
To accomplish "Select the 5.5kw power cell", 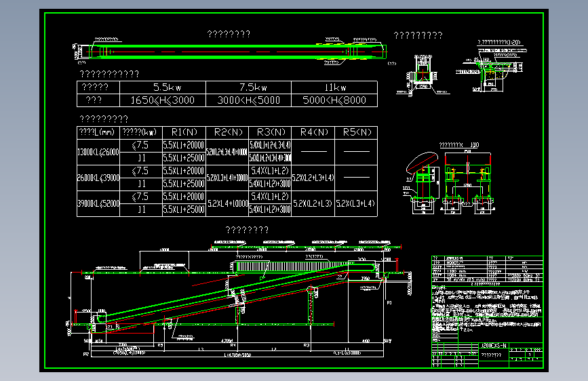I will coord(162,87).
